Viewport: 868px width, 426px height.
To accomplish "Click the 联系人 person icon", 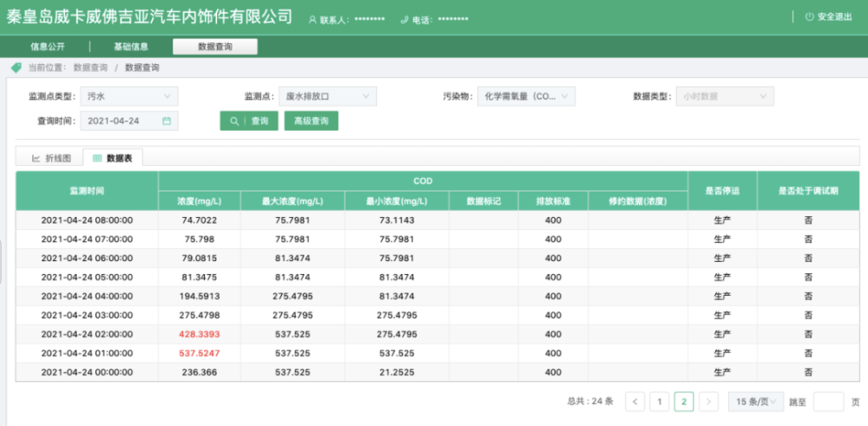I will (312, 19).
